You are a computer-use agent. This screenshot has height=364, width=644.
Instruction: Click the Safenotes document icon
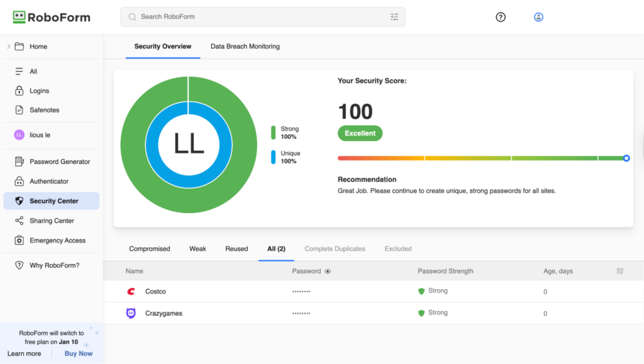click(19, 110)
